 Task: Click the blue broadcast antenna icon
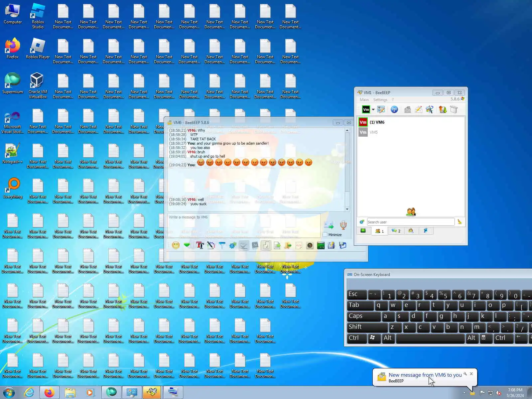[x=394, y=109]
